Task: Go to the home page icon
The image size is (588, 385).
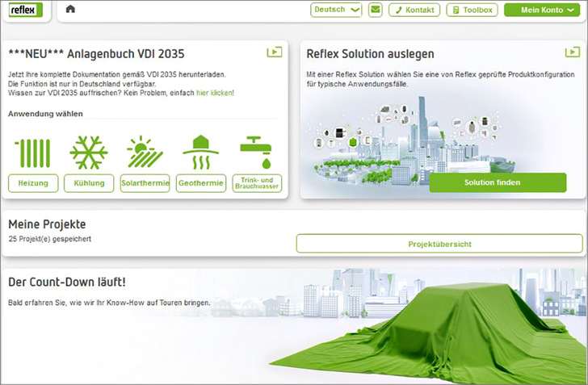Action: (x=70, y=10)
